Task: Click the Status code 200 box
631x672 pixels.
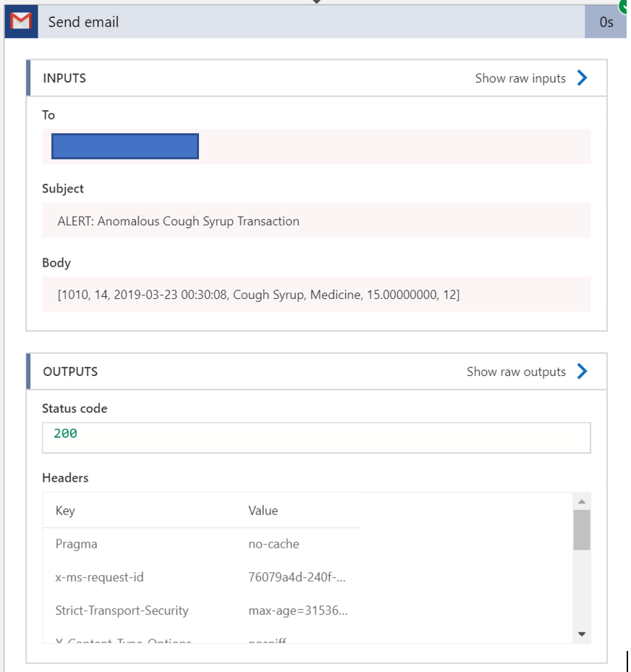Action: point(316,437)
